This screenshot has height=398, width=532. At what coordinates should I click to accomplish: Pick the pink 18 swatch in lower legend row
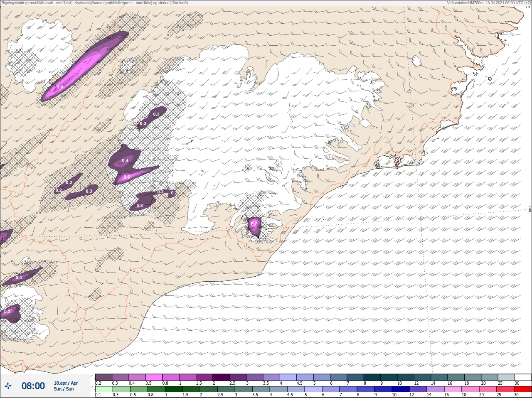[x=470, y=389]
